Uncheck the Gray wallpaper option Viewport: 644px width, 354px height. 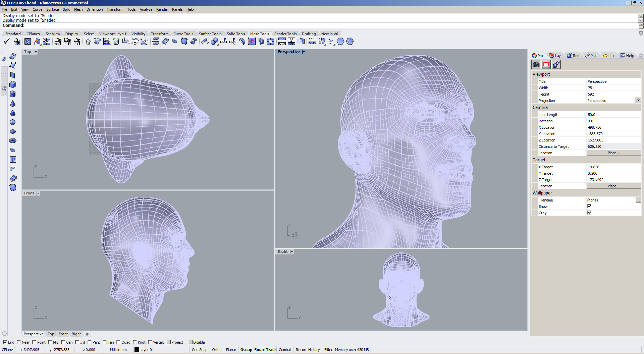pos(589,212)
